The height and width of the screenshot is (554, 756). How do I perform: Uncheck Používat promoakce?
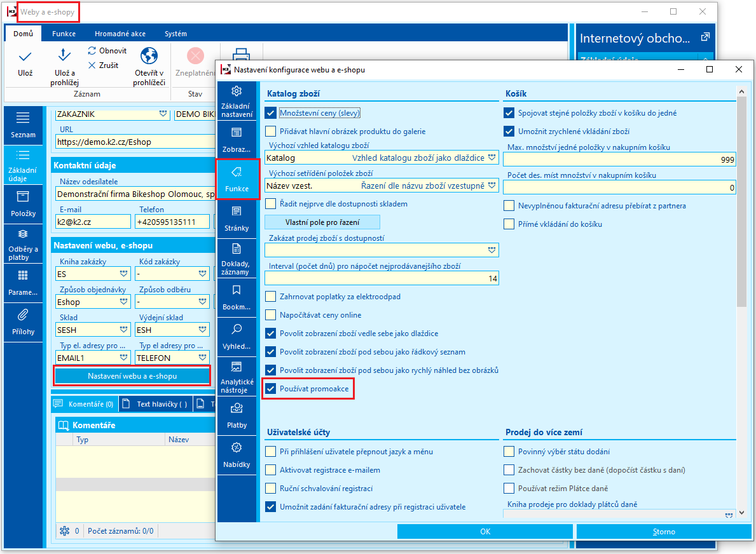[x=270, y=389]
